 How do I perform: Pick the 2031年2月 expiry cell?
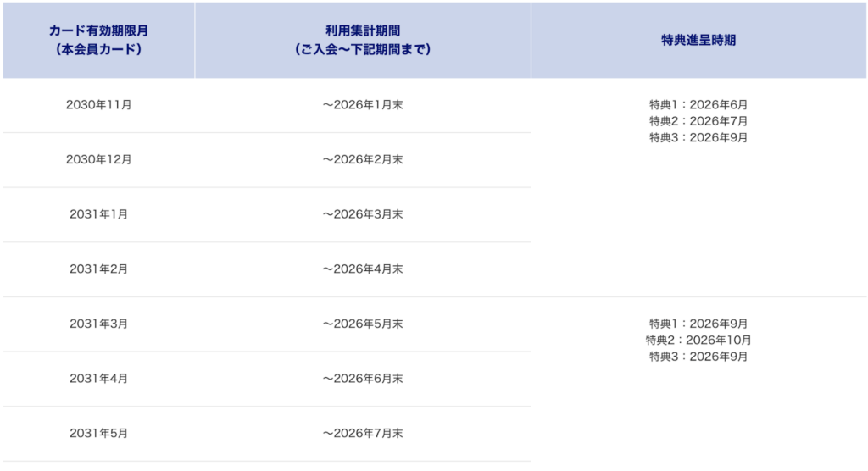98,269
